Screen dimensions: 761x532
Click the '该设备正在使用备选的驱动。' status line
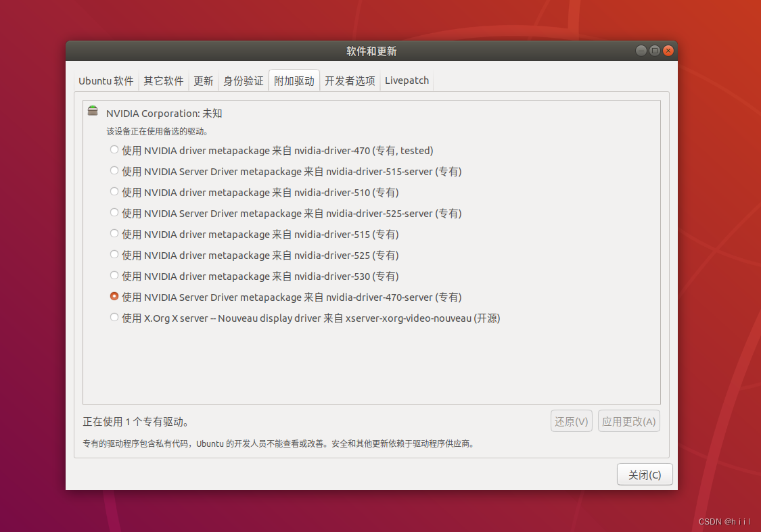(157, 131)
